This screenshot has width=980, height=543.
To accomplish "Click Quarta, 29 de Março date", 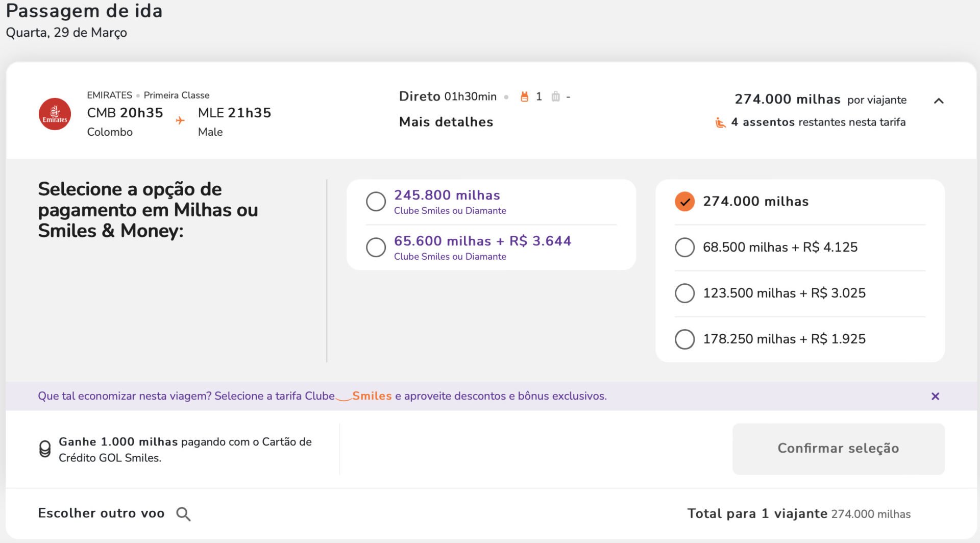I will (x=66, y=33).
